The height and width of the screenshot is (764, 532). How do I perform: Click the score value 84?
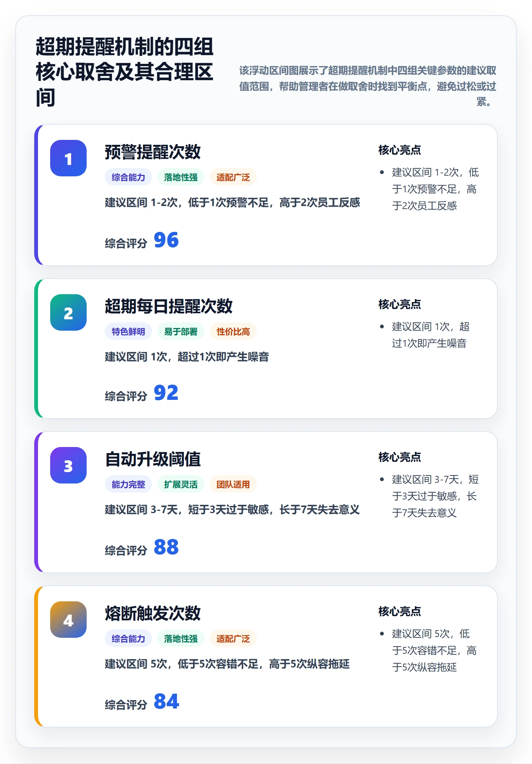[x=166, y=702]
